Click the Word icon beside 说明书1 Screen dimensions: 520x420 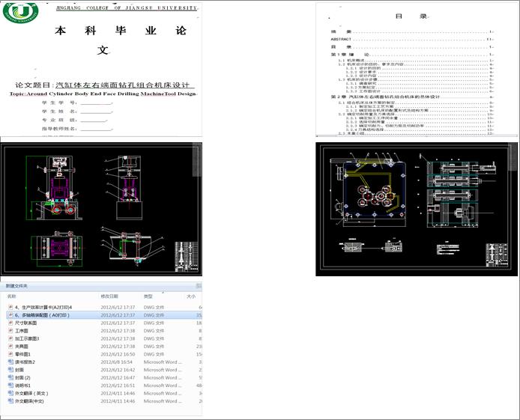pos(10,386)
